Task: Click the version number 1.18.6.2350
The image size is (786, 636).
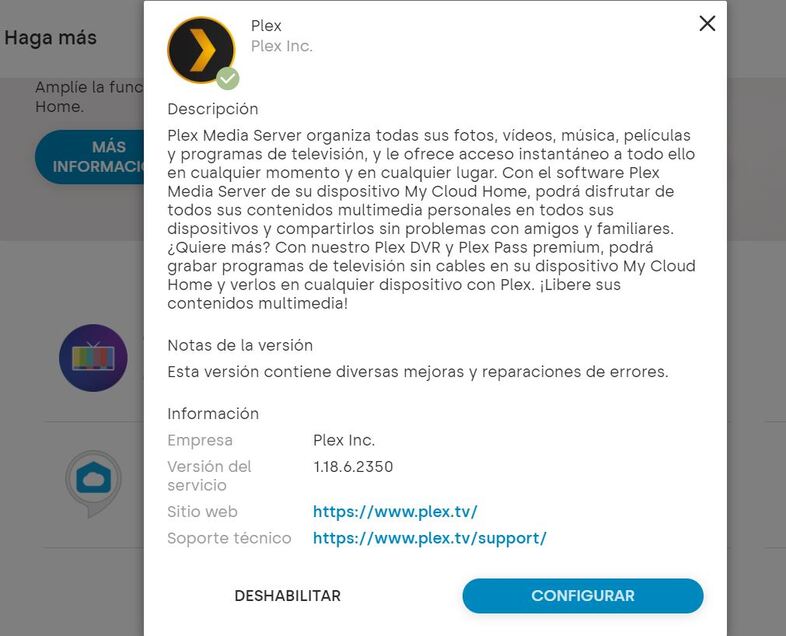Action: coord(353,467)
